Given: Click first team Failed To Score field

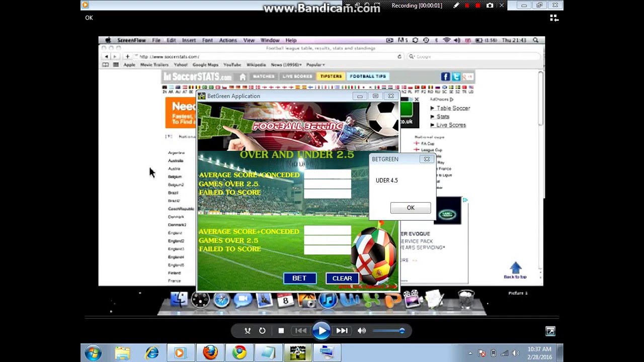Looking at the screenshot, I should [328, 193].
